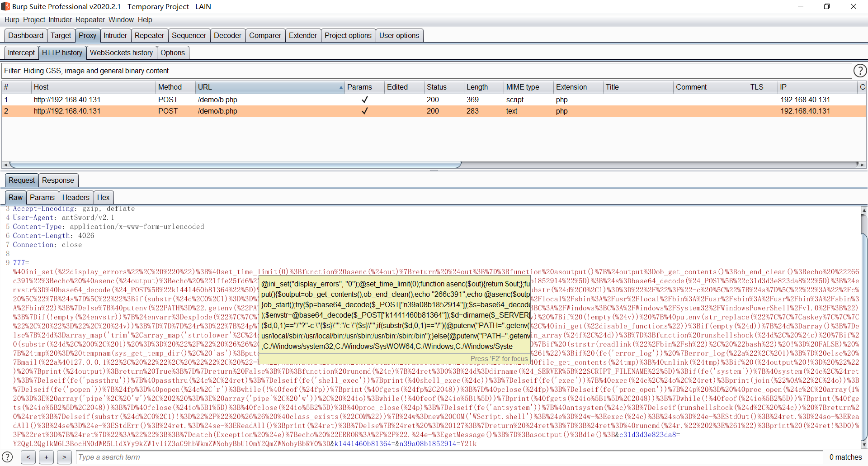Viewport: 868px width, 466px height.
Task: Switch to the Target tab
Action: tap(61, 35)
